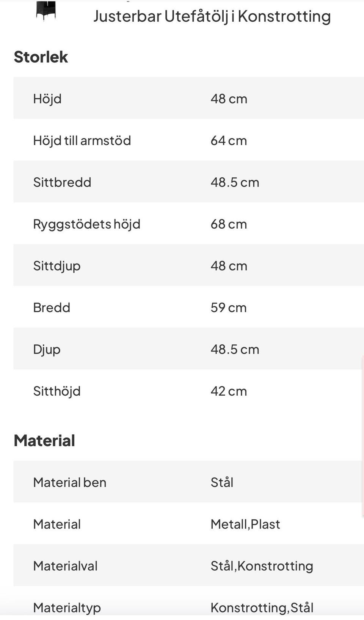Click the 68 cm backrest value

pos(229,224)
